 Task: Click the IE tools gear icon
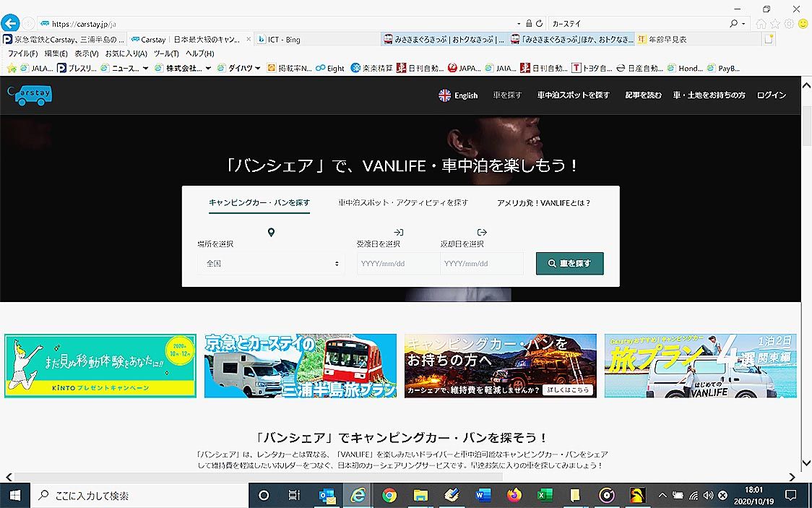point(789,24)
